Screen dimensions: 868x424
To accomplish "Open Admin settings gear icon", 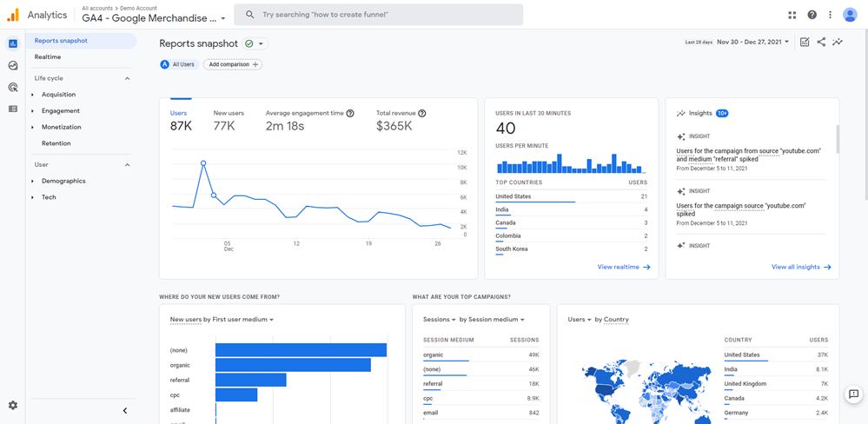I will pyautogui.click(x=13, y=405).
